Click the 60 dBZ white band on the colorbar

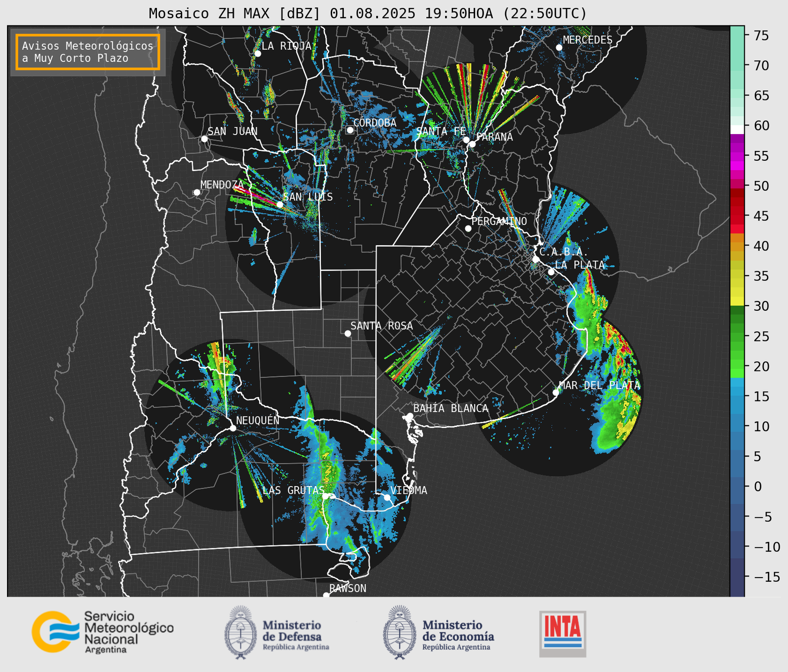pos(737,129)
